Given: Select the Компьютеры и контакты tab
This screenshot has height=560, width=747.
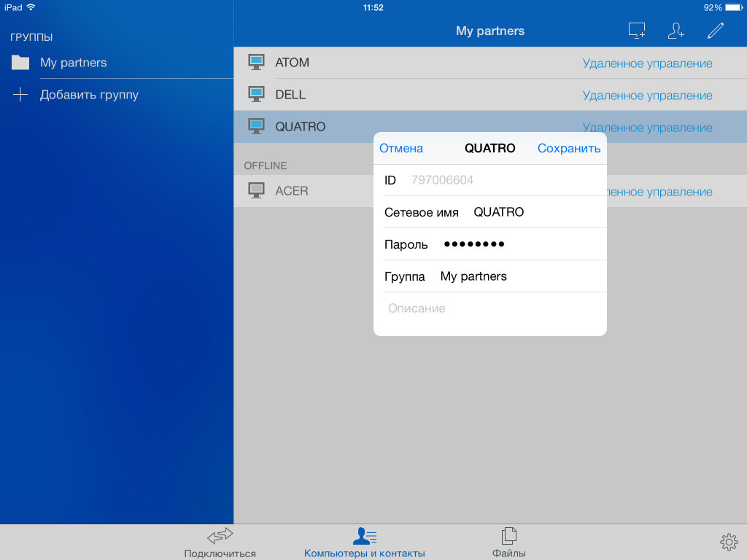Looking at the screenshot, I should [364, 543].
